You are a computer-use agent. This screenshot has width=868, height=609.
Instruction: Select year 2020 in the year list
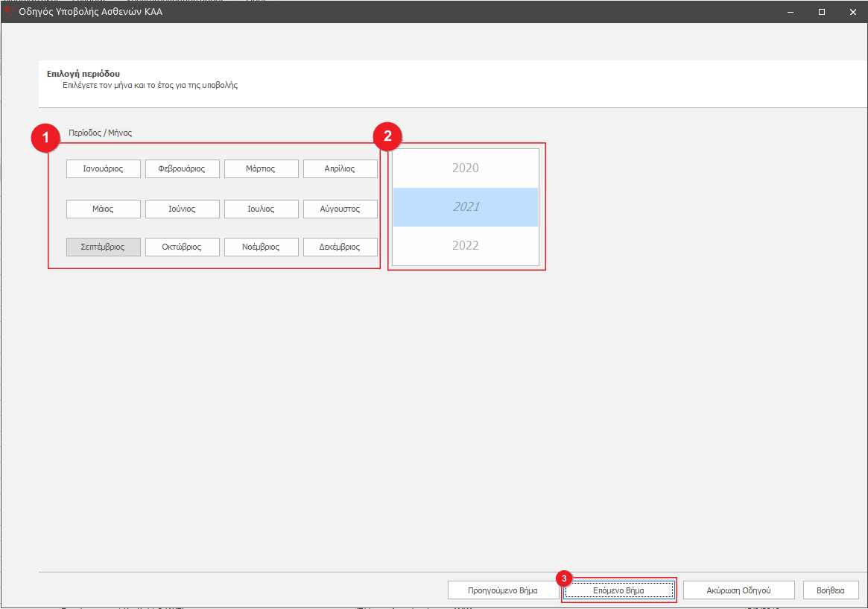click(x=466, y=168)
